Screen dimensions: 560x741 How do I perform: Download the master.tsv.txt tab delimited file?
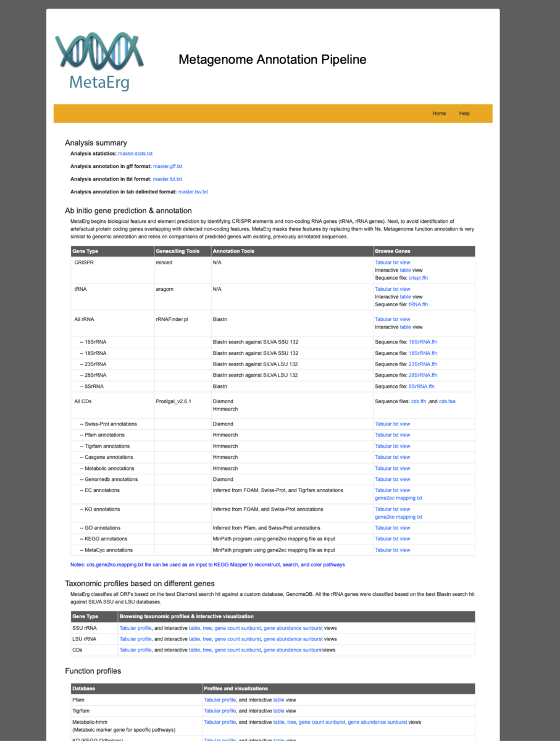click(x=193, y=191)
